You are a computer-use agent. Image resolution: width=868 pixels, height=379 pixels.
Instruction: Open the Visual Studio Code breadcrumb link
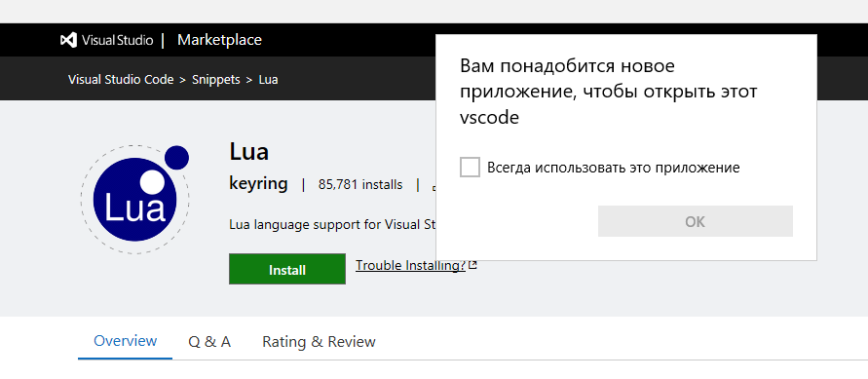(121, 80)
